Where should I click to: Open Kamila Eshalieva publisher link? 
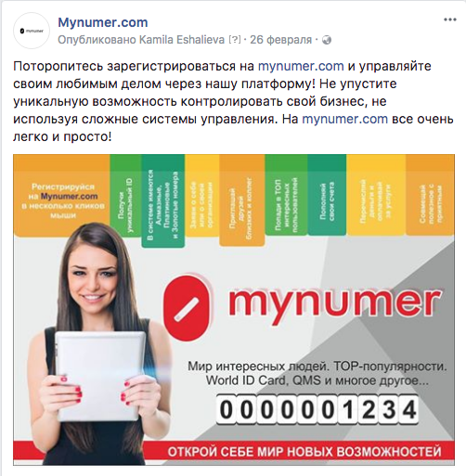click(182, 40)
